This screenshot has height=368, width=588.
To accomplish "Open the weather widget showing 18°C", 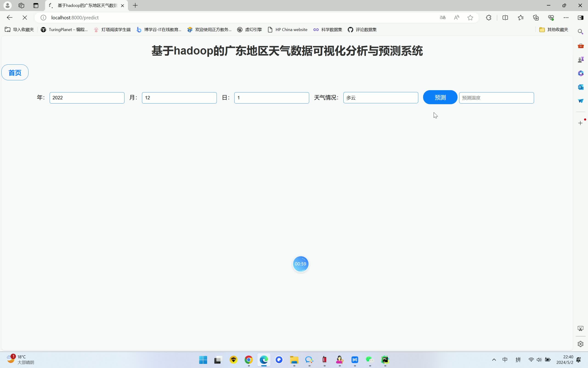I will click(20, 360).
